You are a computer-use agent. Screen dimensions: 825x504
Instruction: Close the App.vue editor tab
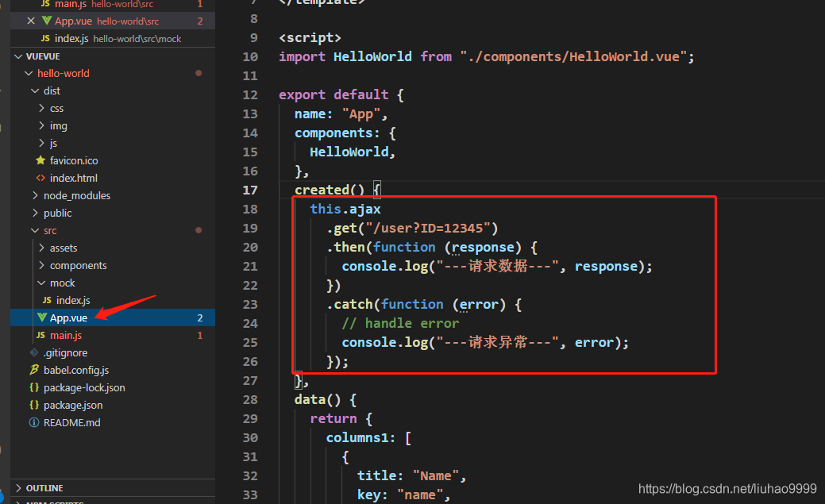(30, 21)
